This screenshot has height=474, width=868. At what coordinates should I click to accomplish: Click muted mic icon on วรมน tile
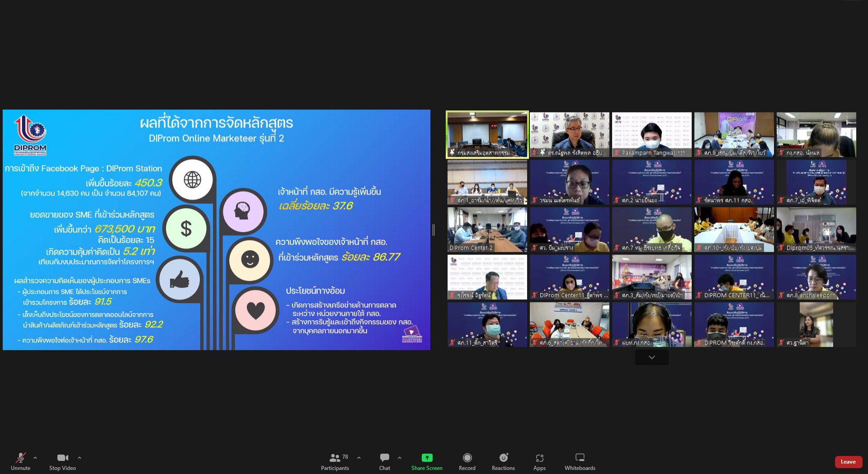tap(534, 200)
